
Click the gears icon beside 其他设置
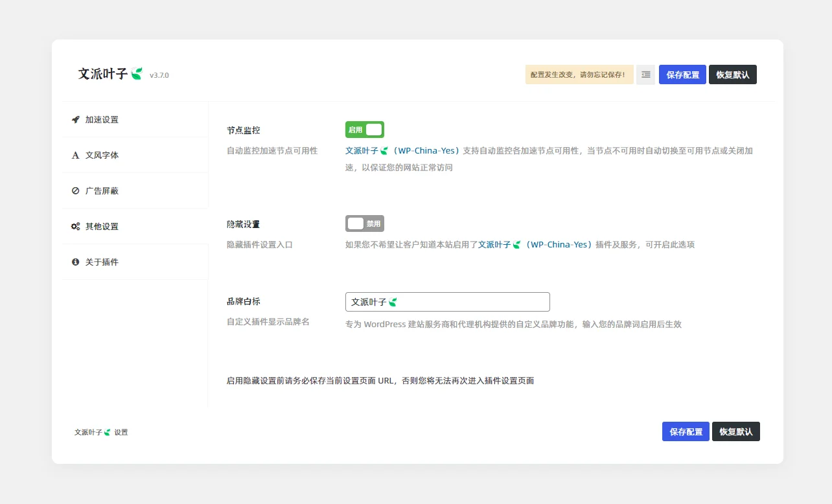point(75,227)
